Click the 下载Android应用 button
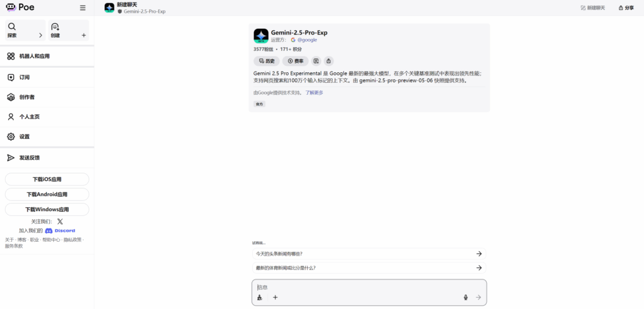644x309 pixels. tap(47, 195)
